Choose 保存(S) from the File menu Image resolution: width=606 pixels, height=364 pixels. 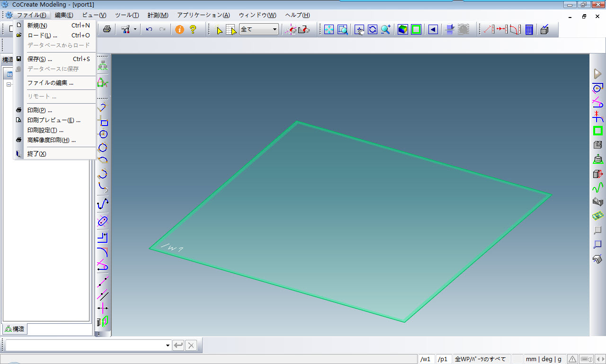click(54, 59)
